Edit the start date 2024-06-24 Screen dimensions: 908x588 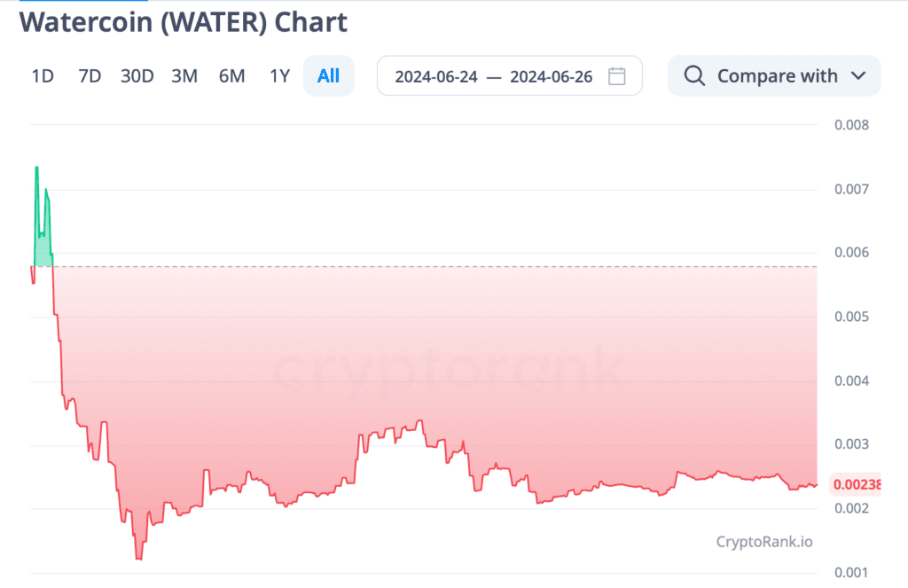pos(436,76)
